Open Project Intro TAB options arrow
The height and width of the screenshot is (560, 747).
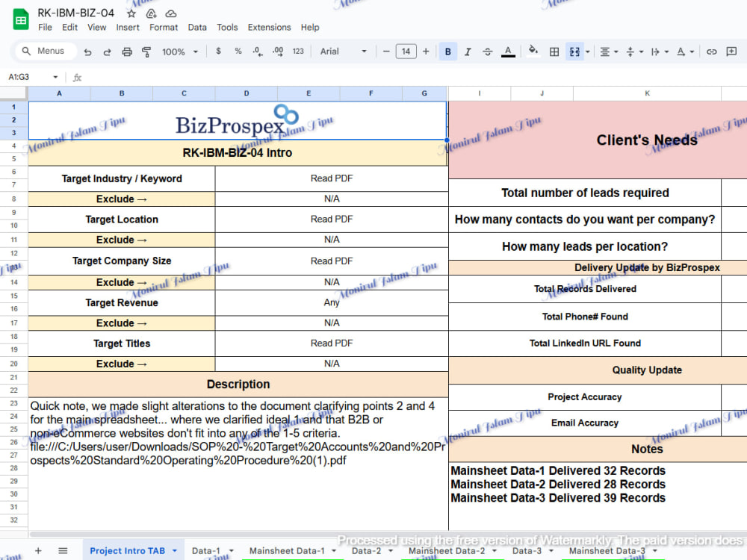point(174,551)
